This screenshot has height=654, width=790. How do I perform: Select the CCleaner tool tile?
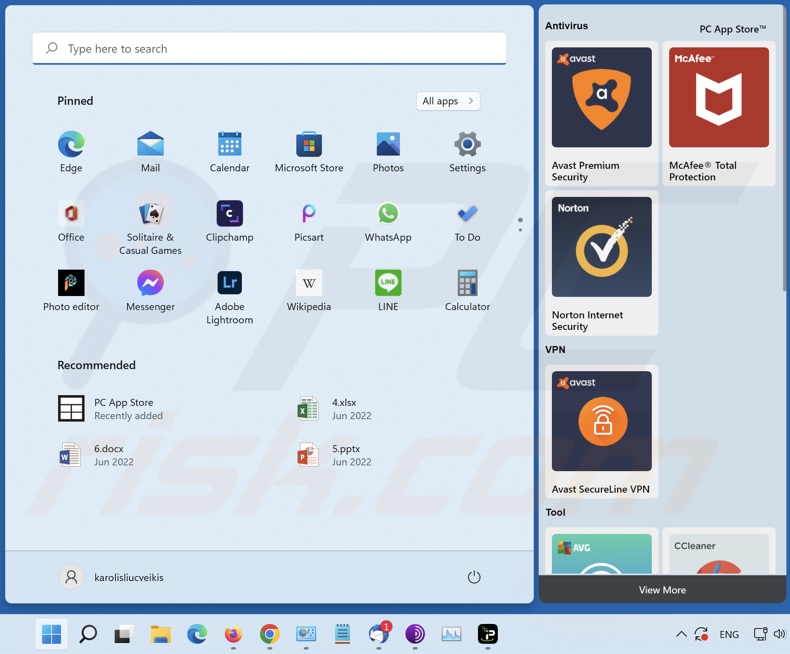click(718, 553)
